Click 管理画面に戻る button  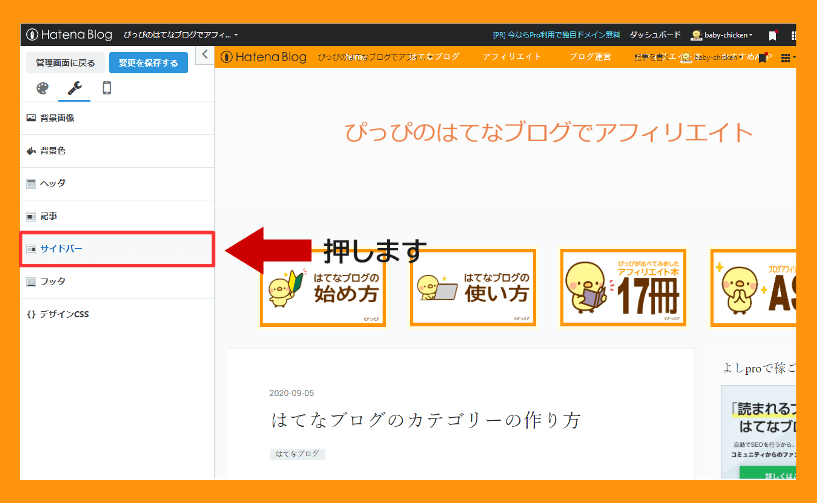pos(65,63)
